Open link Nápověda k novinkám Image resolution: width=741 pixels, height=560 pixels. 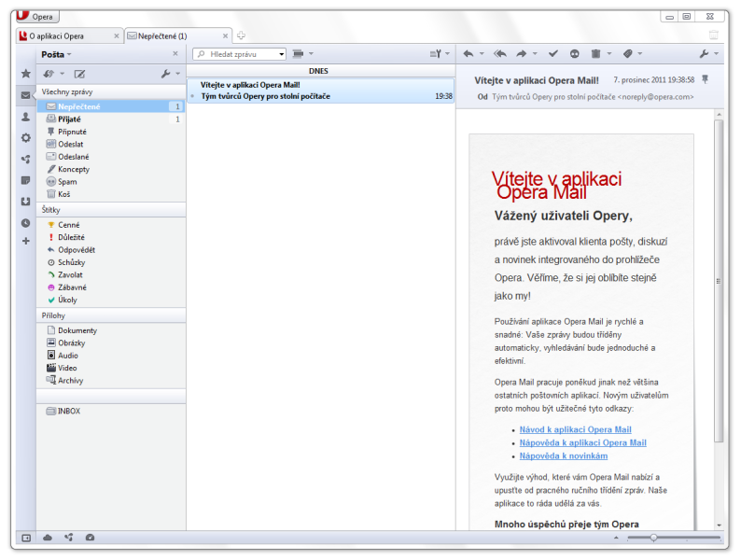(564, 456)
